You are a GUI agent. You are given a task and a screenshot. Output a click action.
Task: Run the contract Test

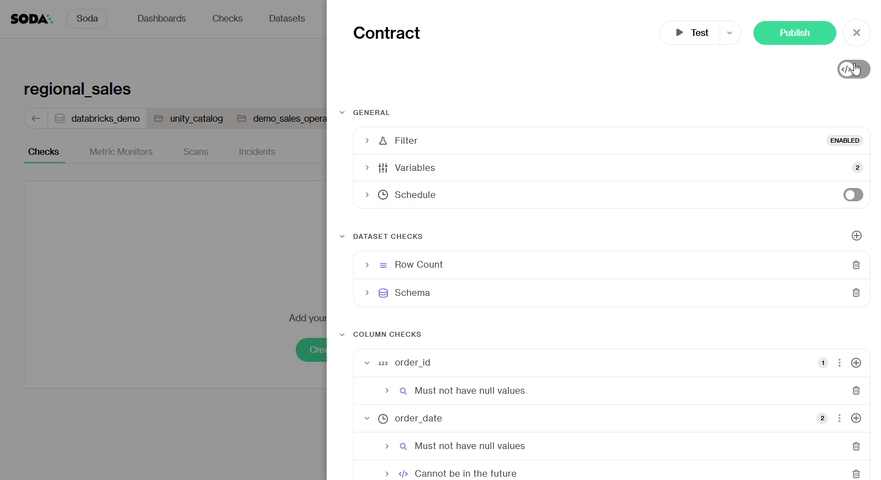(x=691, y=33)
